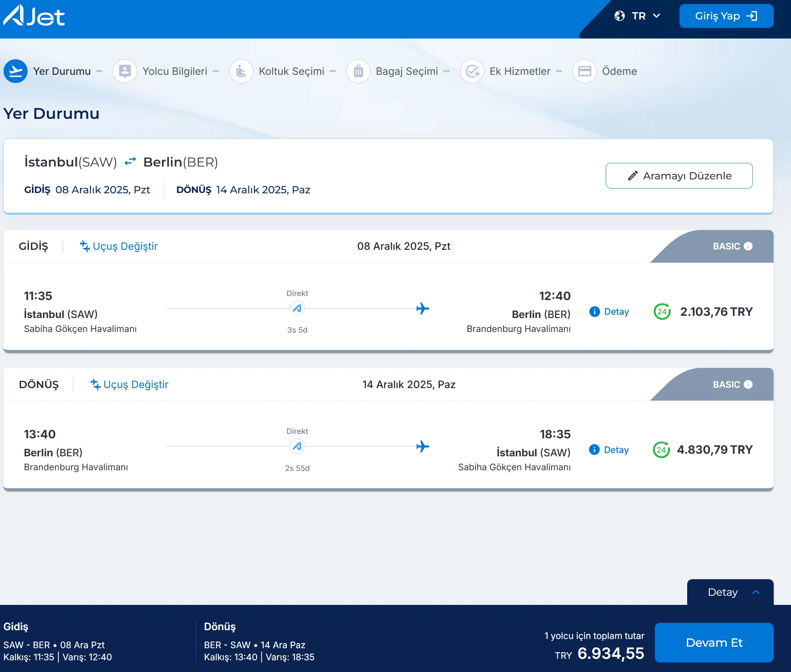Open Detay for the Dönüş flight
This screenshot has height=672, width=791.
[609, 450]
